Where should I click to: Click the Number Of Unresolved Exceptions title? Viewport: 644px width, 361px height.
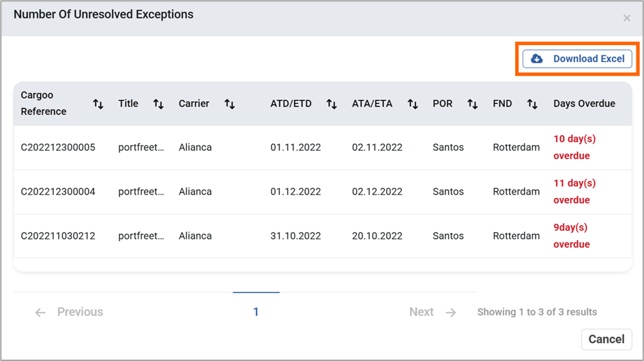104,14
